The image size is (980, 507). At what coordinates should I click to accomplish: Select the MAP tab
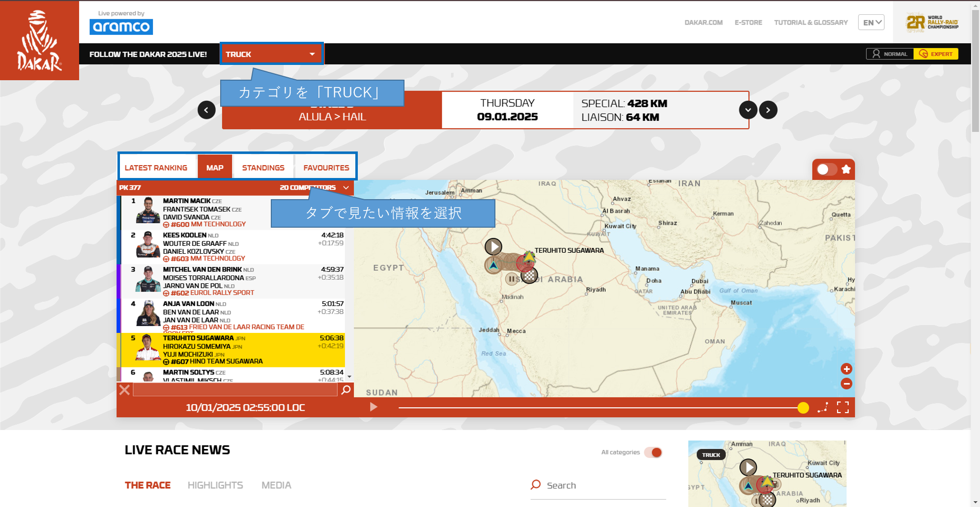click(215, 168)
